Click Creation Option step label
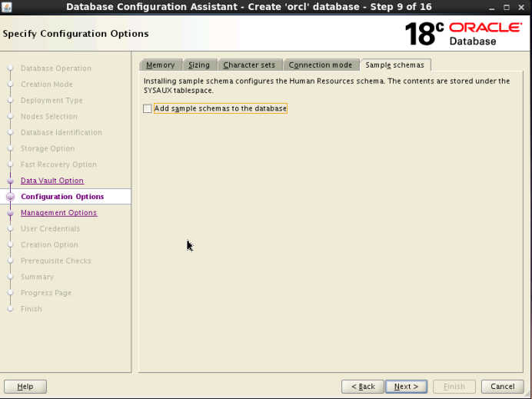Viewport: 532px width, 399px height. pyautogui.click(x=49, y=244)
